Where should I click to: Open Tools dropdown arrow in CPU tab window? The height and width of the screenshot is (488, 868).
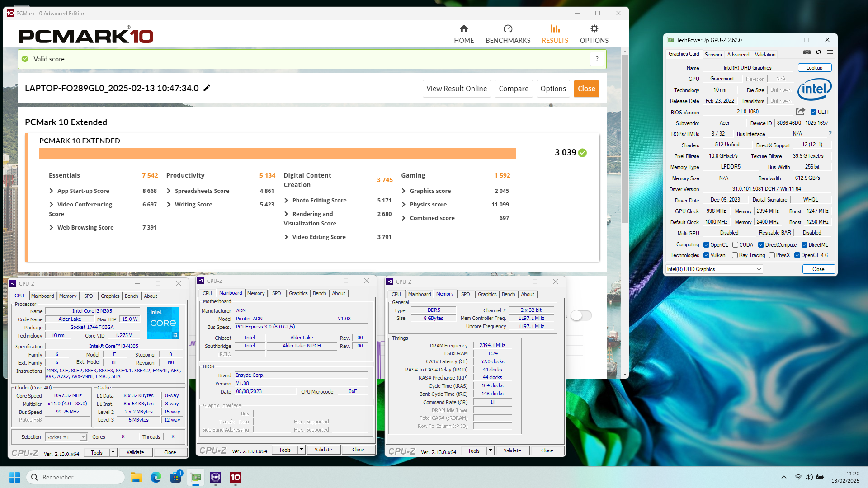point(113,452)
